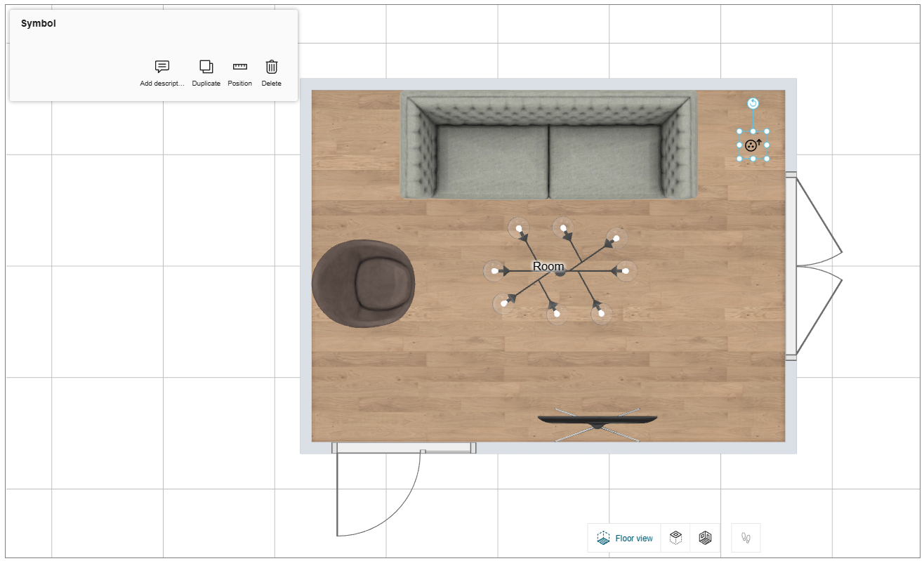
Task: Switch to Floor view
Action: 624,539
